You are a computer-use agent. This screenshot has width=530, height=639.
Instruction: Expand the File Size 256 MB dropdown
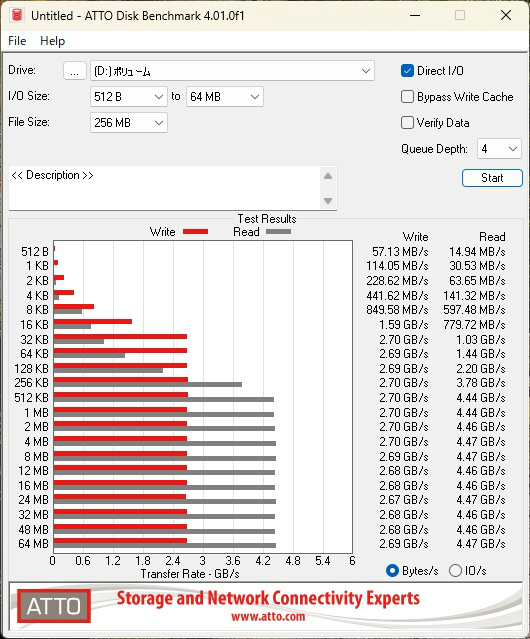(129, 123)
